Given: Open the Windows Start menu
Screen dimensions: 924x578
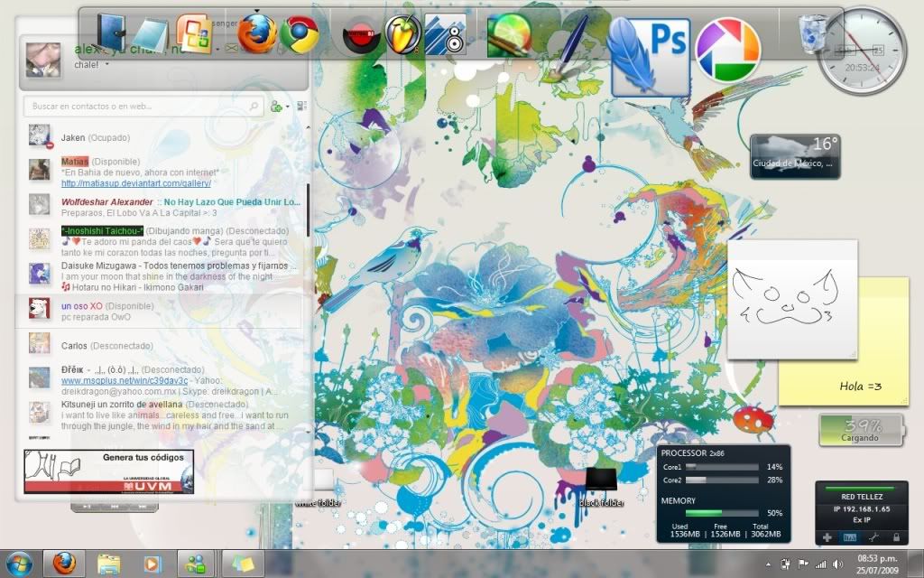Looking at the screenshot, I should (19, 564).
